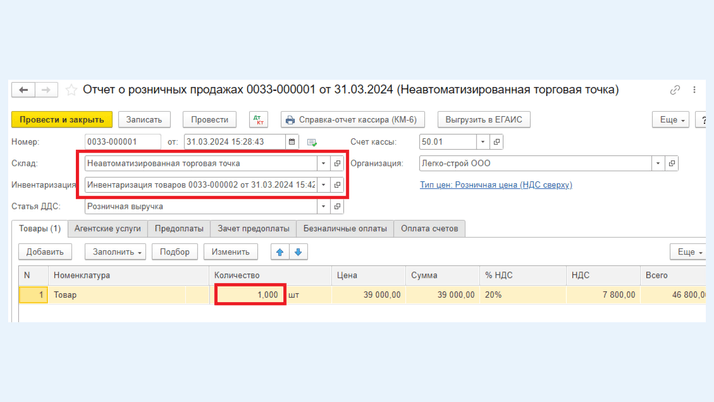Open help with the question mark button
The height and width of the screenshot is (402, 714).
[x=702, y=120]
